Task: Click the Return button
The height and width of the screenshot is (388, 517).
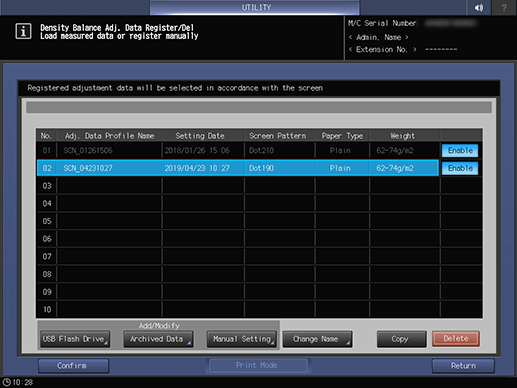Action: pos(463,366)
